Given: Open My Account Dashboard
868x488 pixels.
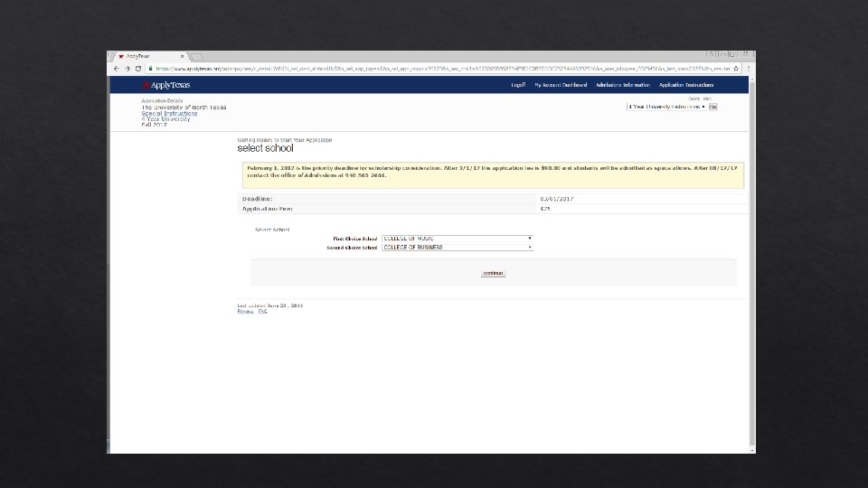Looking at the screenshot, I should click(x=561, y=85).
